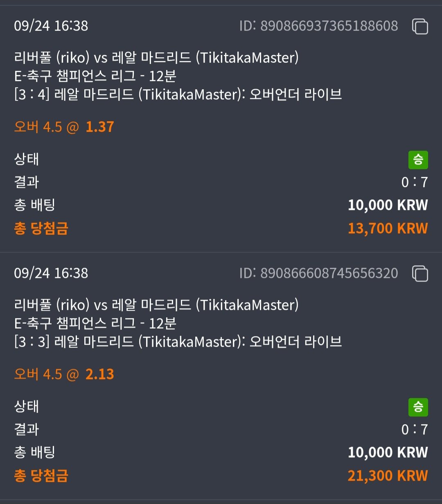Viewport: 442px width, 504px height.
Task: Click the 10,000 KRW stake on the 1.37 bet
Action: click(x=388, y=205)
